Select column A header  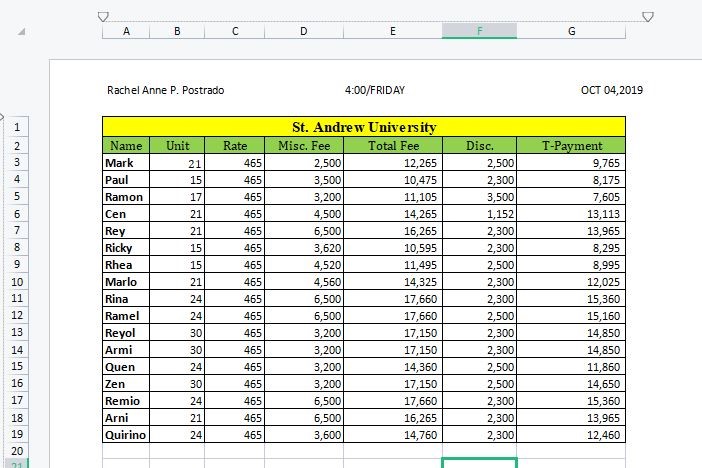[x=126, y=31]
